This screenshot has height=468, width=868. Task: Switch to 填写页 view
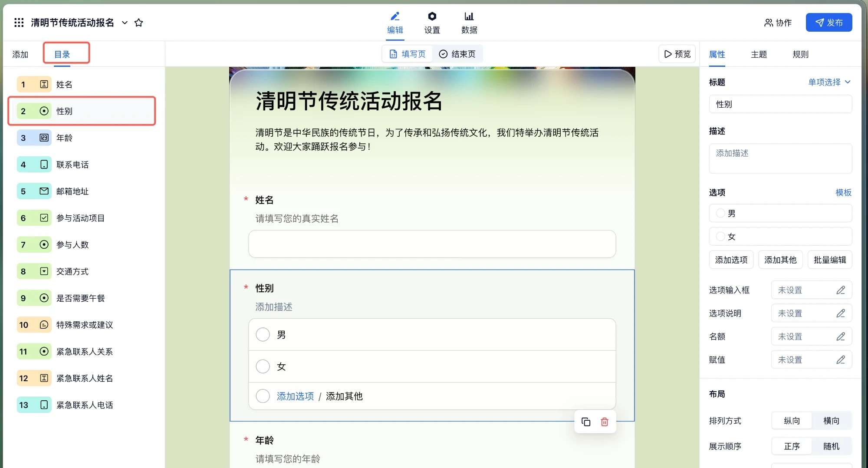(x=408, y=54)
